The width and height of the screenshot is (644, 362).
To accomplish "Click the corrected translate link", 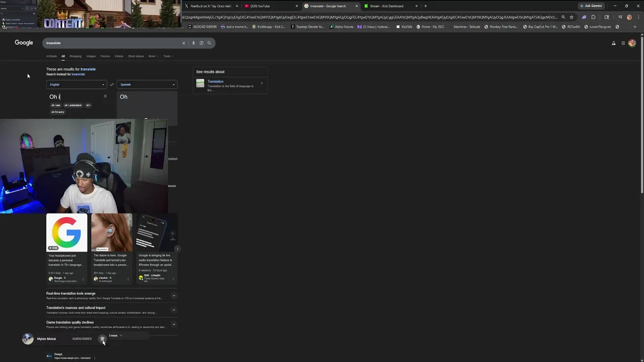I will click(88, 69).
